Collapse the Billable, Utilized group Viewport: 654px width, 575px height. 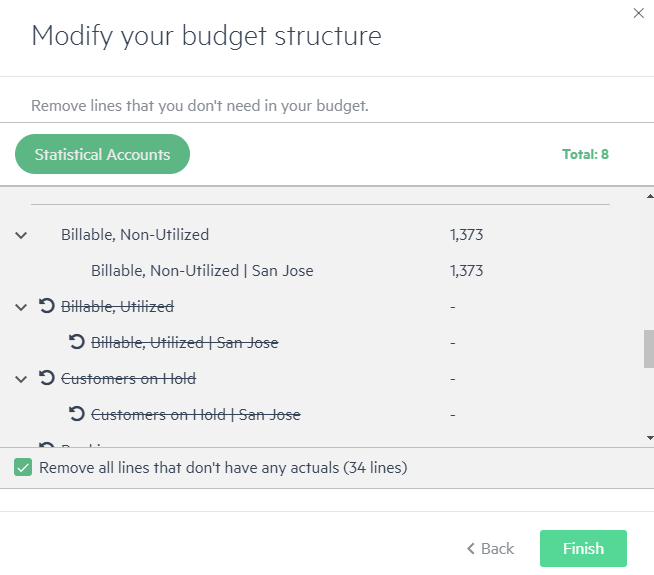[x=21, y=307]
